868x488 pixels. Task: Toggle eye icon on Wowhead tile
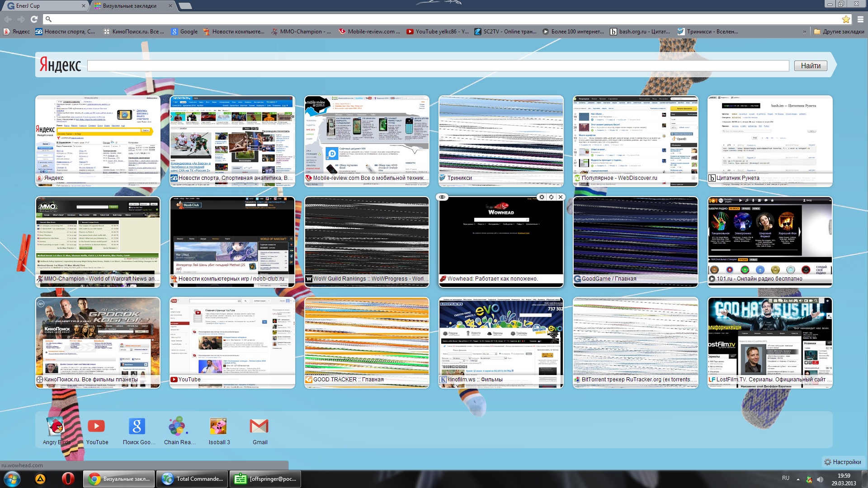pyautogui.click(x=442, y=197)
